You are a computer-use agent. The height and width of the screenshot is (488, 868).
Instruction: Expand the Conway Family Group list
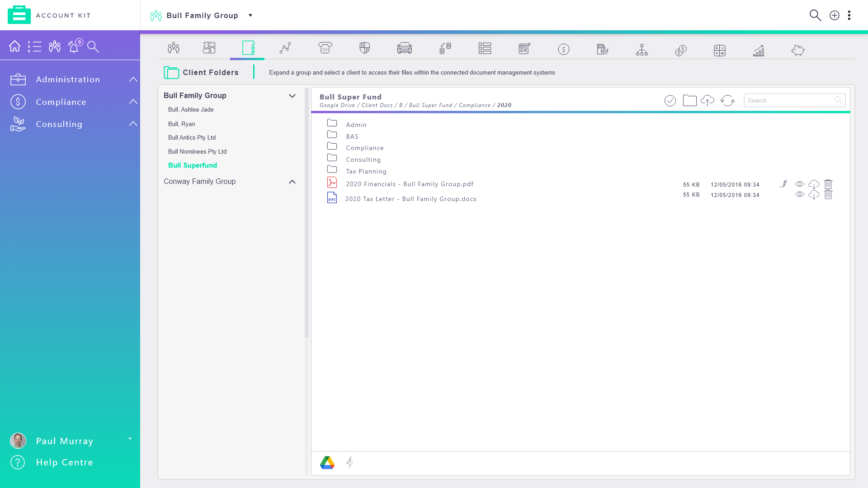[x=292, y=182]
